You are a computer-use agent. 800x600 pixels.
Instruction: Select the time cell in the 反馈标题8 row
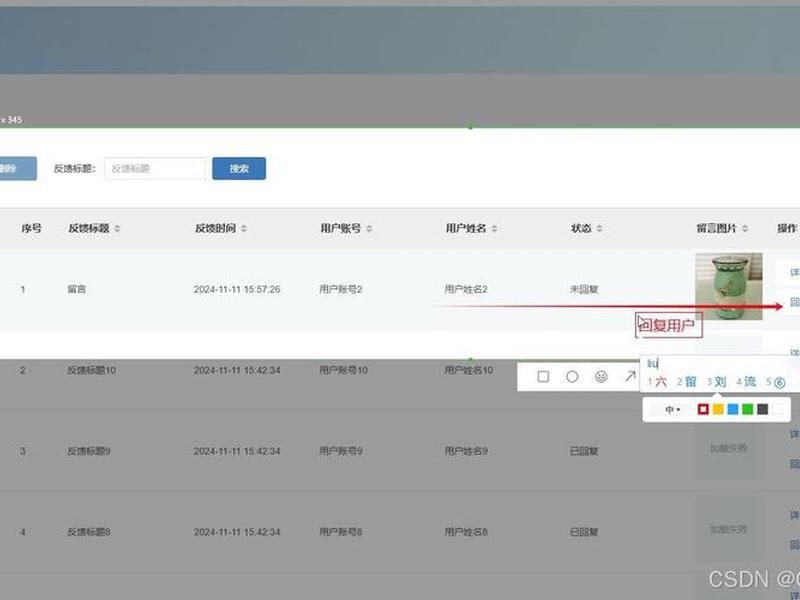pyautogui.click(x=237, y=532)
